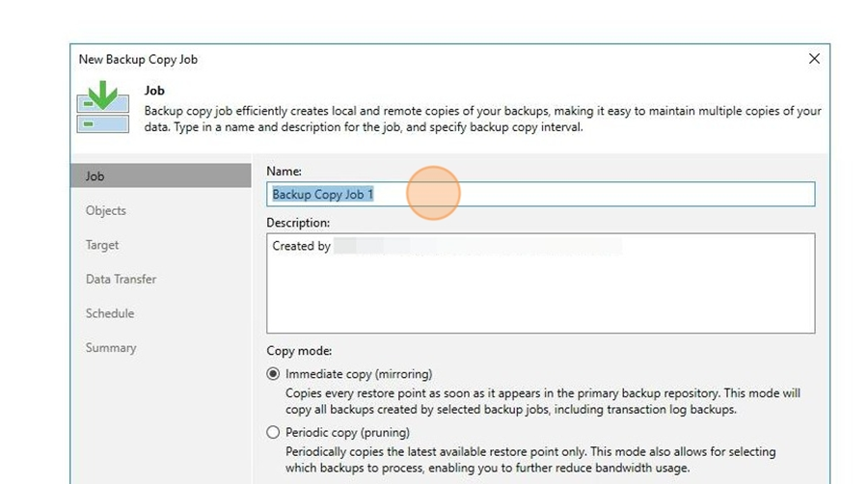The image size is (868, 484).
Task: Select the Job step in the wizard sidebar
Action: (x=160, y=175)
